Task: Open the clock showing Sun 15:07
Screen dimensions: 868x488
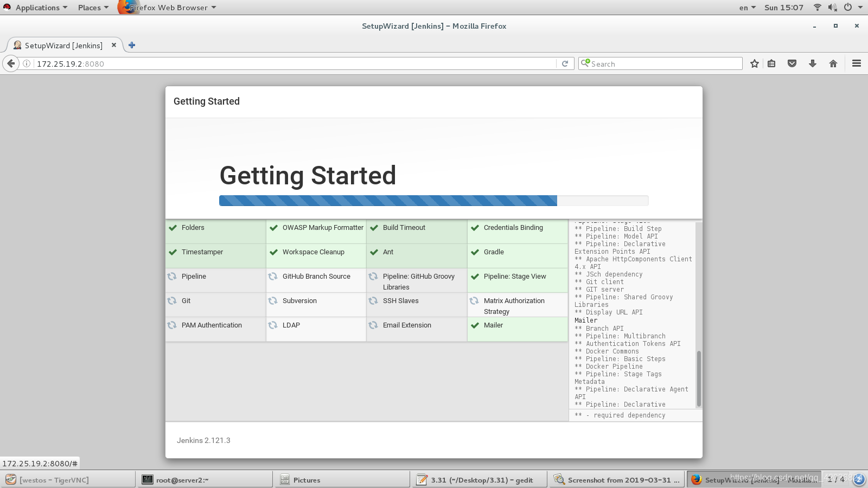Action: (x=784, y=8)
